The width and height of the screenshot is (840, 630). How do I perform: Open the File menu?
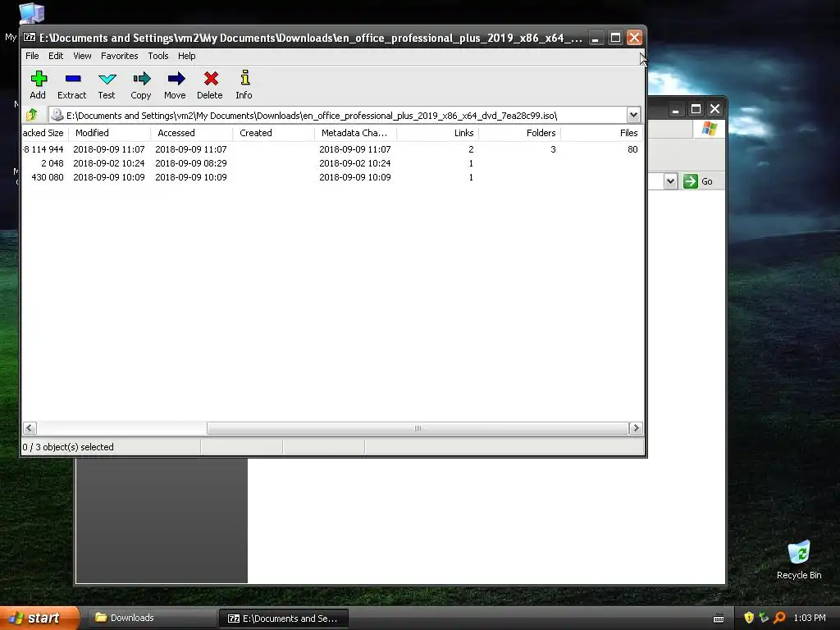(x=32, y=56)
